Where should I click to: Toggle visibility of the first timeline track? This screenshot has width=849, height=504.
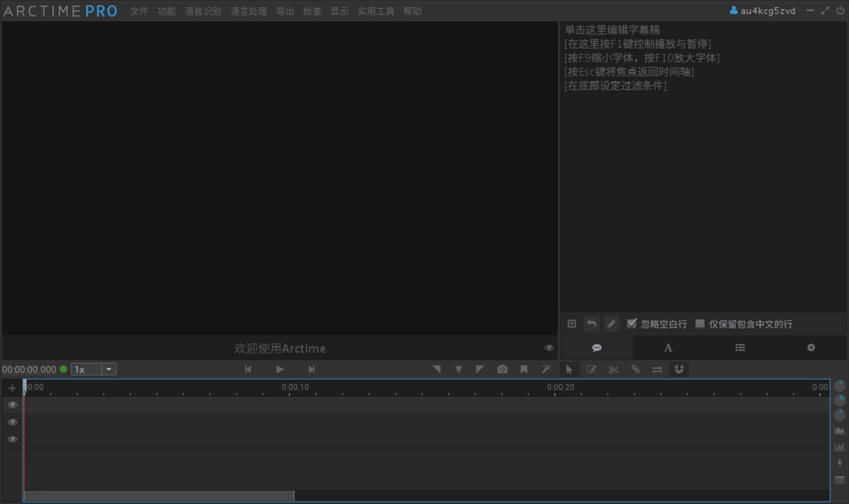pyautogui.click(x=12, y=405)
